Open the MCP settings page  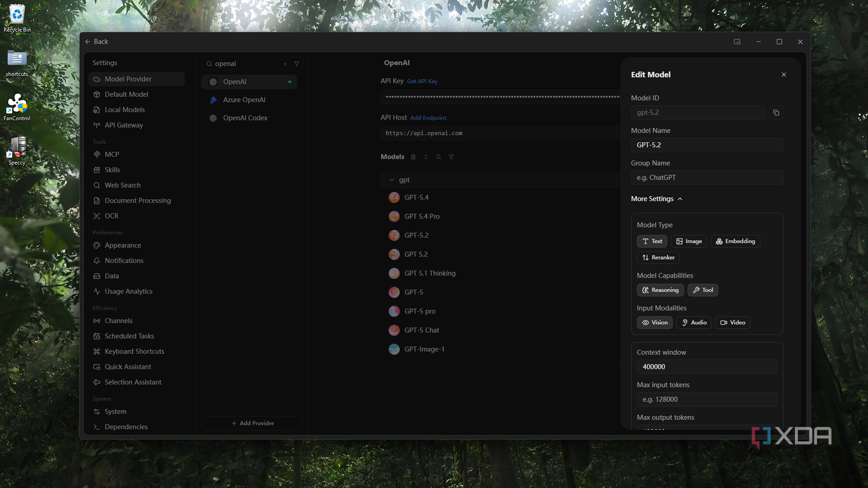(x=137, y=155)
